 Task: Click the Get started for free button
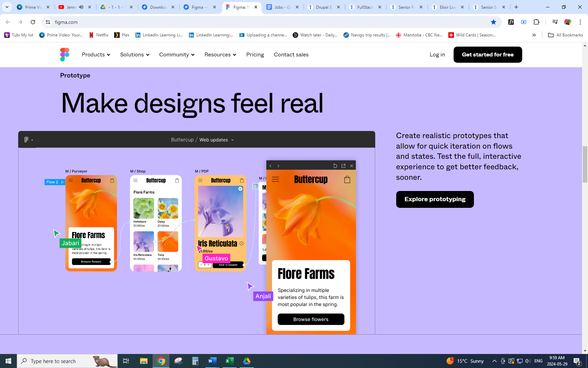[x=488, y=55]
